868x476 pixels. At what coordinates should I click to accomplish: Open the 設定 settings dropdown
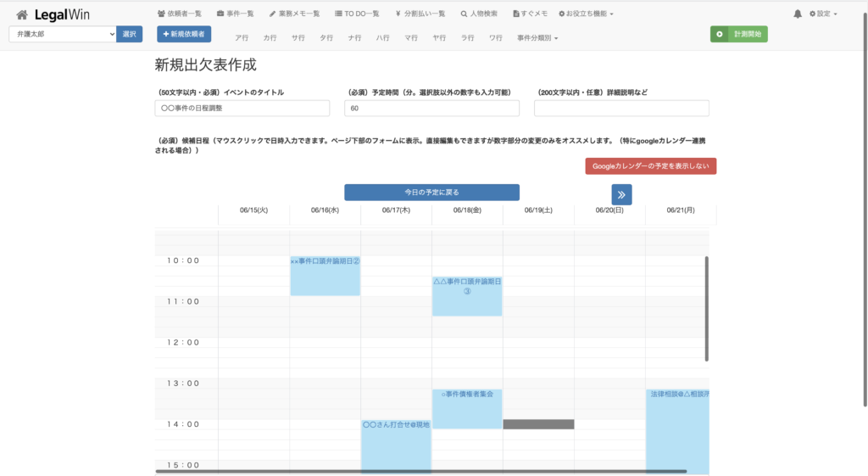823,14
